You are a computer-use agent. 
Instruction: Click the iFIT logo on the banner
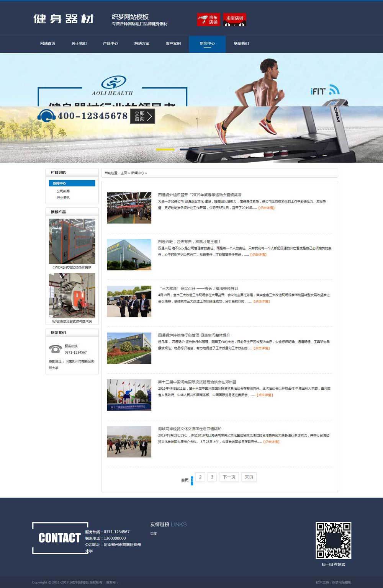(x=325, y=90)
